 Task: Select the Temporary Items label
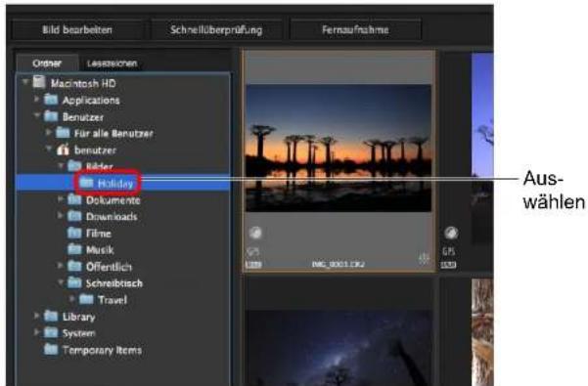tap(103, 350)
